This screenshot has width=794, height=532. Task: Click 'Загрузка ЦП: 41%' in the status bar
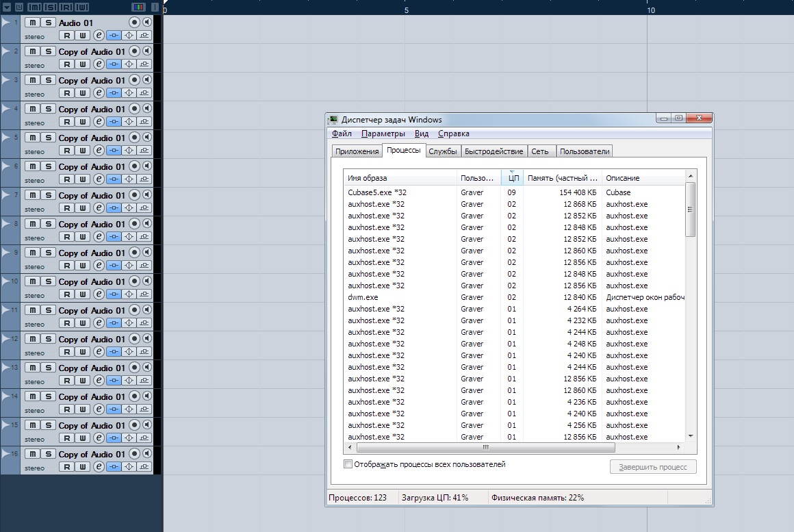[435, 498]
